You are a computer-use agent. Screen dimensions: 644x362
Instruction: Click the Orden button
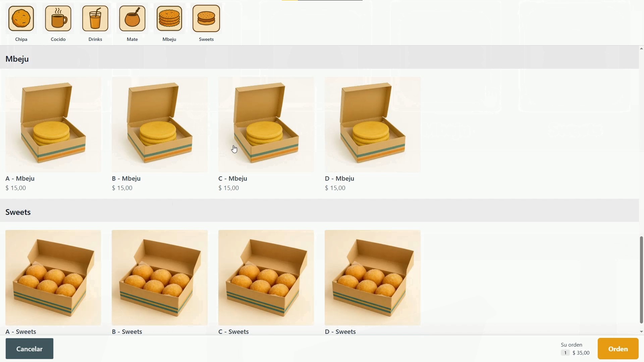pos(618,349)
